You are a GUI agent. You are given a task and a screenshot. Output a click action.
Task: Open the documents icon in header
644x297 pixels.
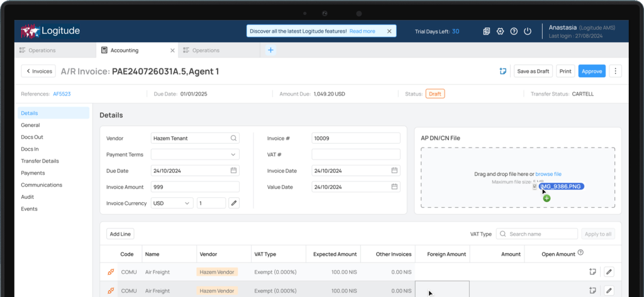tap(487, 31)
